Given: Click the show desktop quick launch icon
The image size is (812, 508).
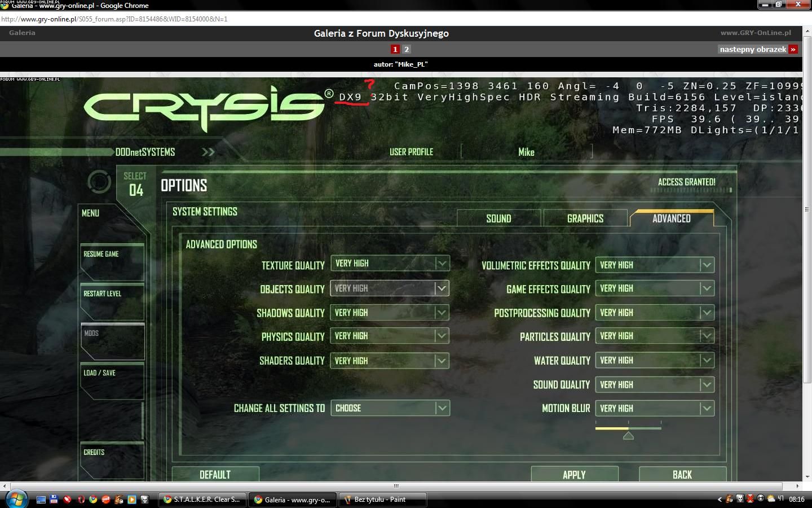Looking at the screenshot, I should click(x=41, y=500).
